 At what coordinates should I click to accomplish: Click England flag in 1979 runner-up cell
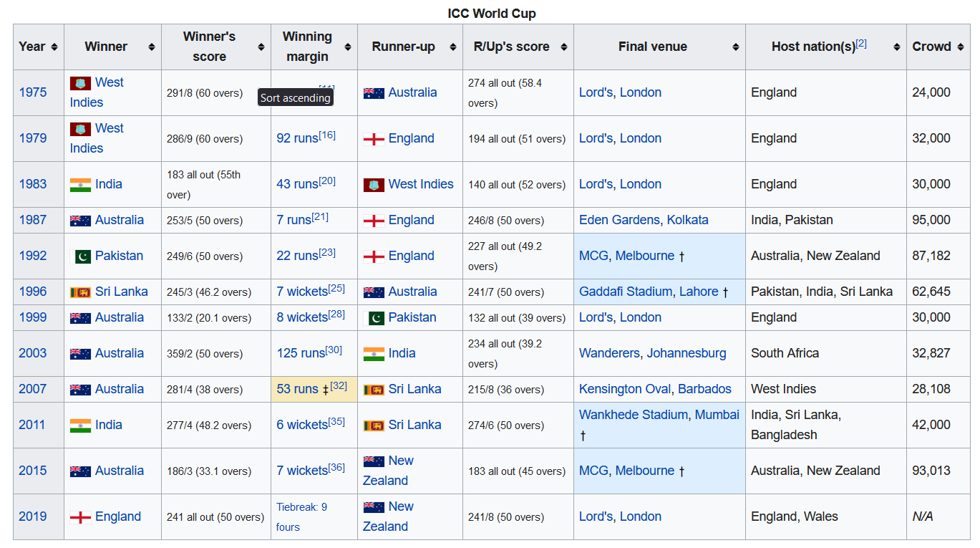pos(374,139)
